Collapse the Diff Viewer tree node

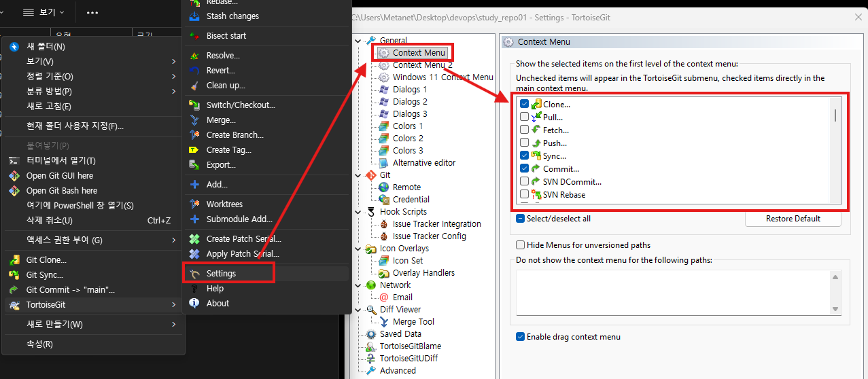point(360,310)
